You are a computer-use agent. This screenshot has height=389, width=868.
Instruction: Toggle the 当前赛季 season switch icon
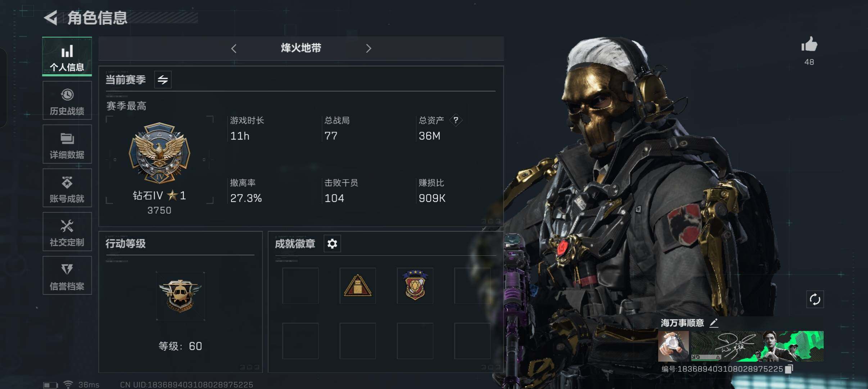(163, 80)
